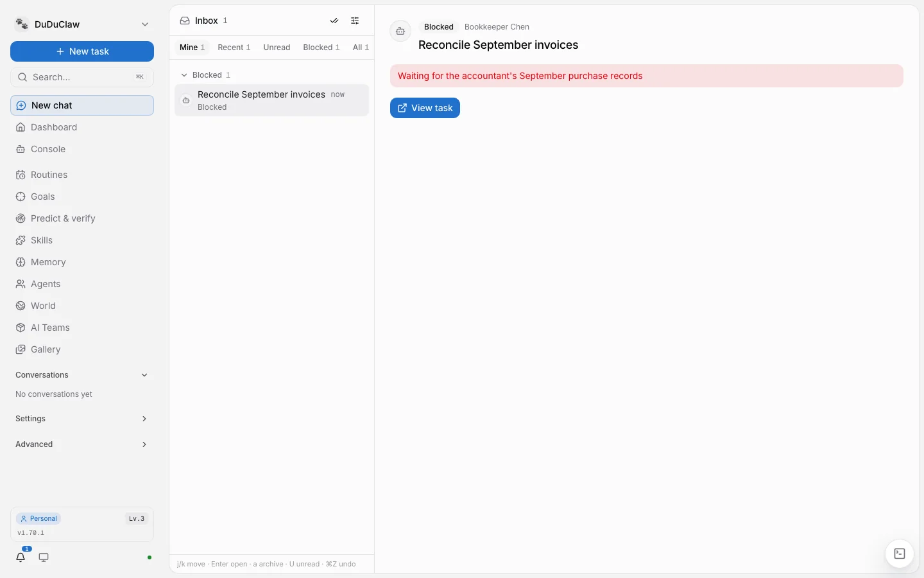The width and height of the screenshot is (924, 578).
Task: Select Reconcile September invoices inbox item
Action: pyautogui.click(x=272, y=100)
